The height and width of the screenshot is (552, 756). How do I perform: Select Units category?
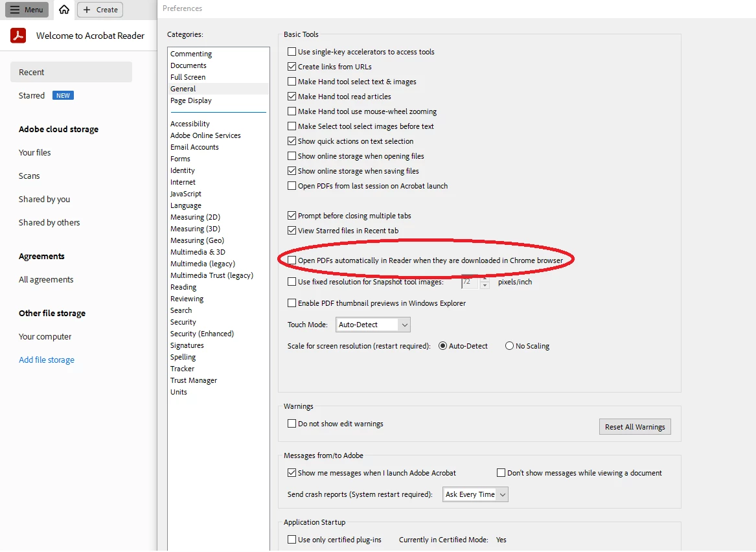[178, 392]
